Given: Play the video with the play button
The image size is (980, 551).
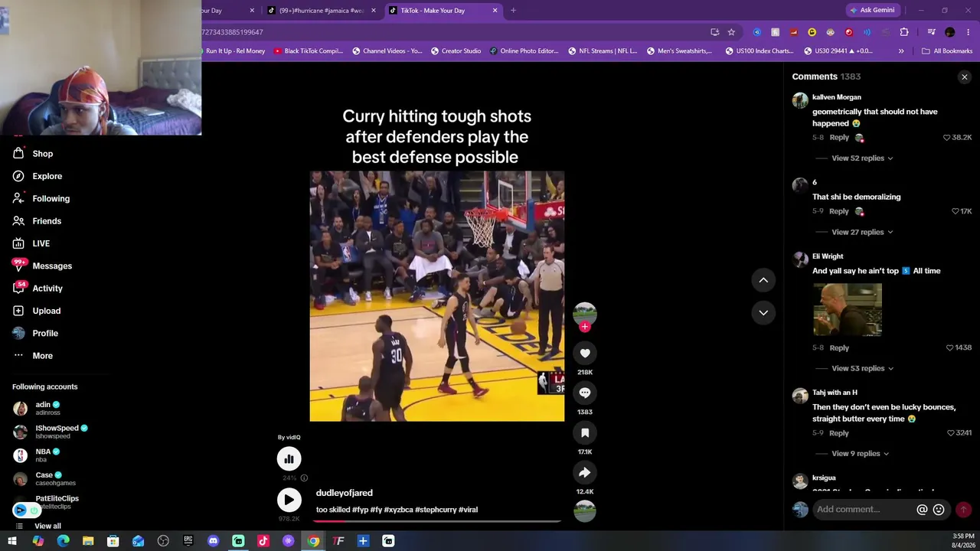Looking at the screenshot, I should (x=289, y=500).
